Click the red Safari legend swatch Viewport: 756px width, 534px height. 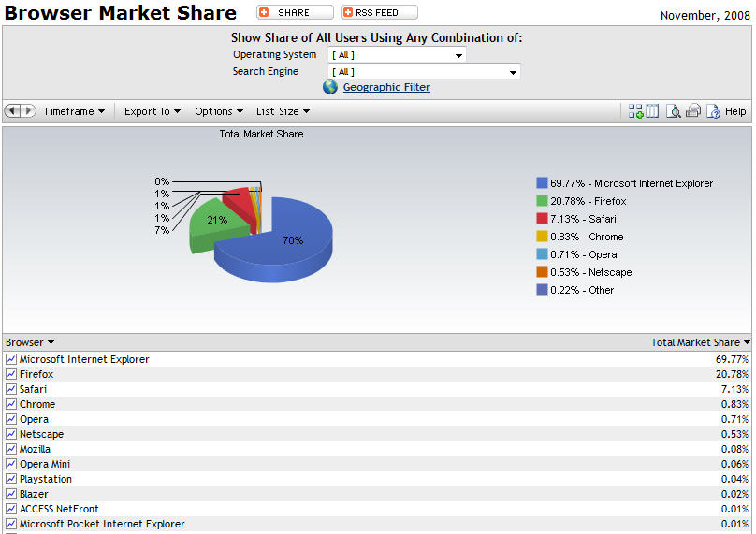542,219
